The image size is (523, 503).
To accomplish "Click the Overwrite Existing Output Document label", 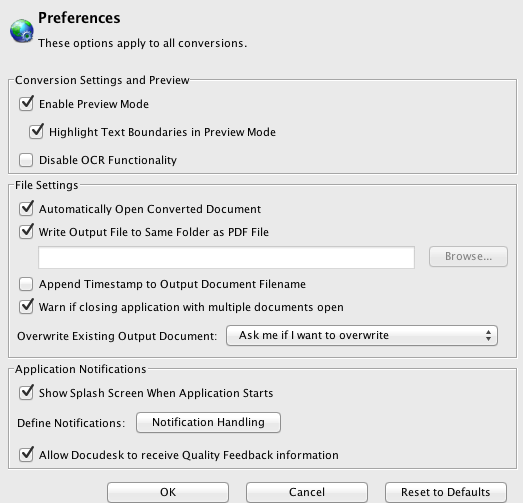I will point(117,336).
